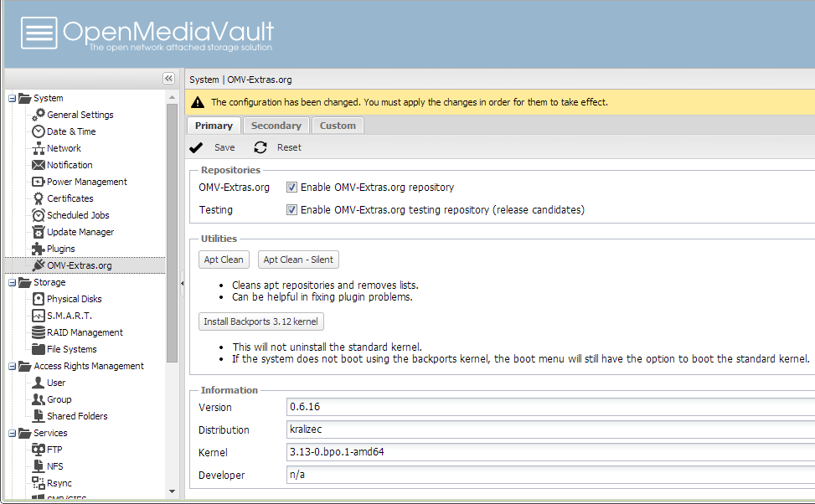Click the S.M.A.R.T. monitor icon
815x504 pixels.
pos(39,316)
